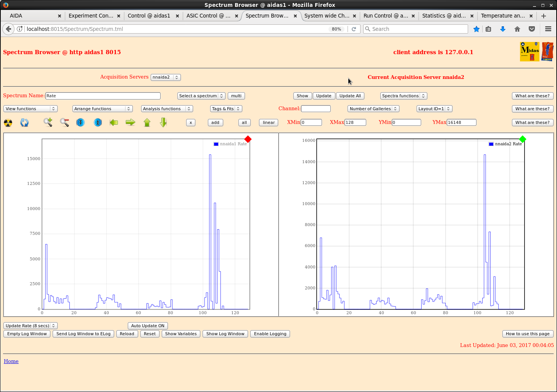Screen dimensions: 557x392
Task: Toggle Auto Update ON button
Action: [x=148, y=326]
